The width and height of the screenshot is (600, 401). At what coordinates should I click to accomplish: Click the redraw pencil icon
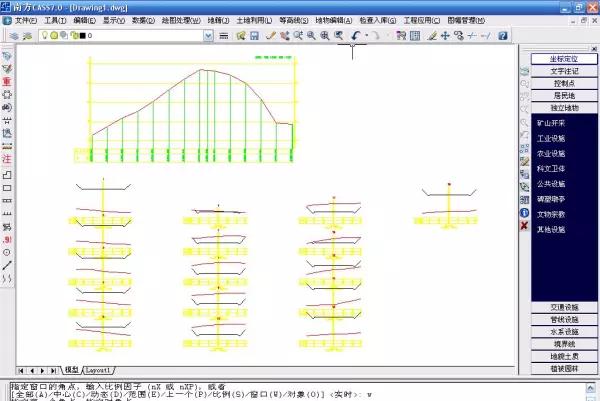[271, 36]
